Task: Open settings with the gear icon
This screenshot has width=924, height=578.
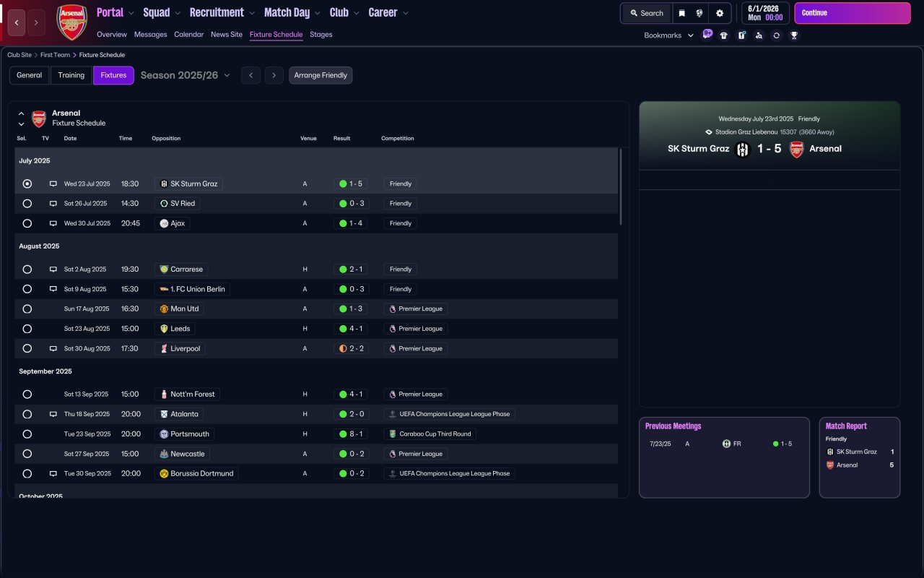Action: coord(720,13)
